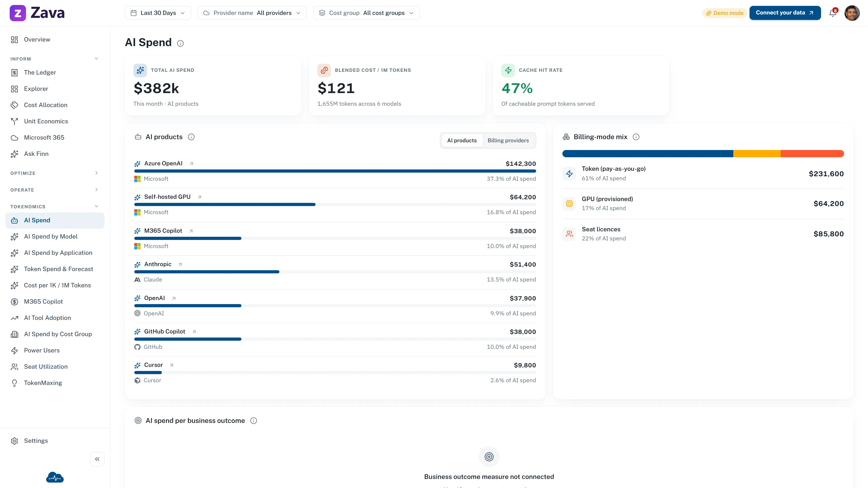Image resolution: width=868 pixels, height=488 pixels.
Task: Click the AI Spend title info icon
Action: tap(180, 43)
